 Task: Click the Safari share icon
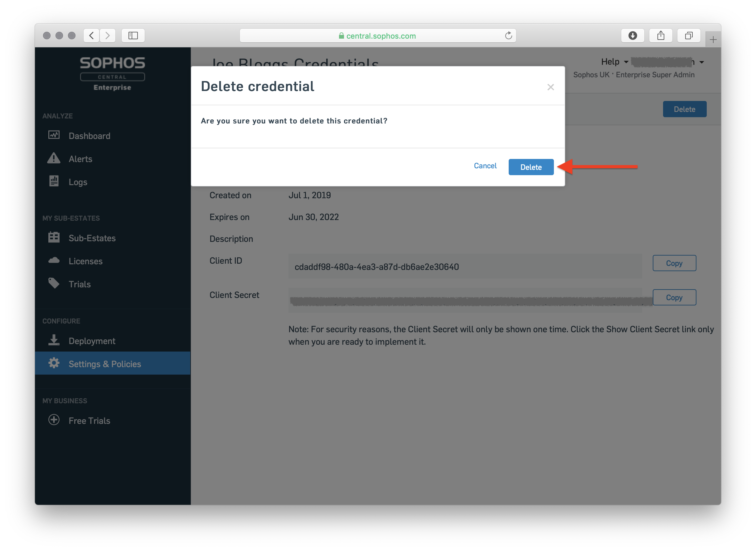(x=660, y=35)
